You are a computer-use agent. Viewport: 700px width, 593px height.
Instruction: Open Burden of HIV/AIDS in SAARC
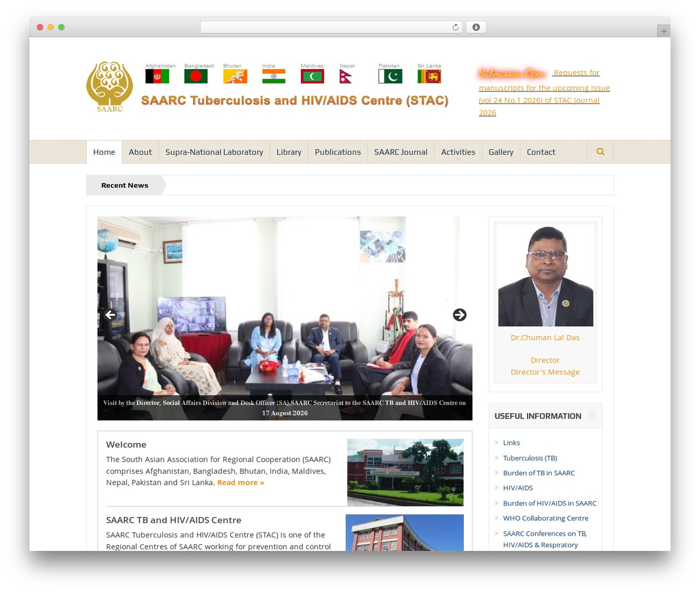550,503
